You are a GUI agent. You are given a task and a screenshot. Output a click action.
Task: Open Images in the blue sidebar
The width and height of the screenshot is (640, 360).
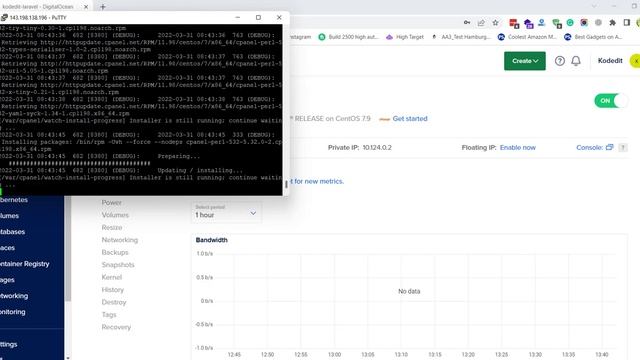click(7, 280)
